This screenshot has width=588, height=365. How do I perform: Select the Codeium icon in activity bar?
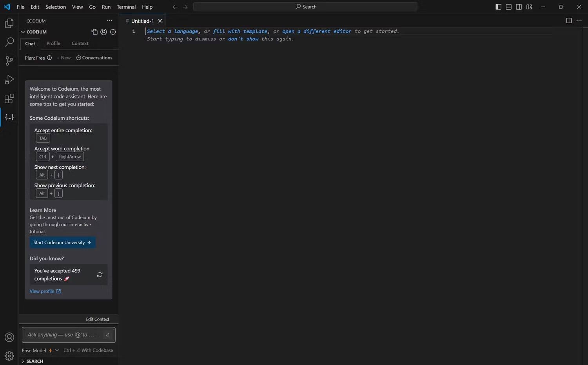[9, 117]
